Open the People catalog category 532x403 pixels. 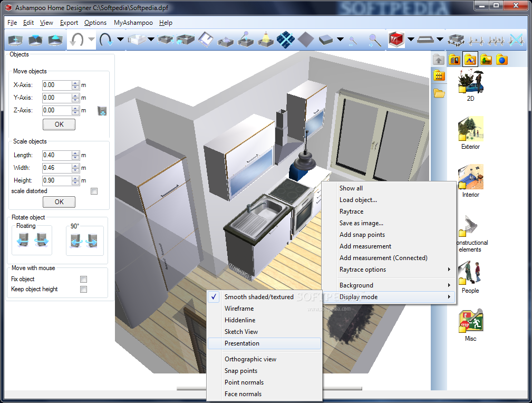[470, 277]
